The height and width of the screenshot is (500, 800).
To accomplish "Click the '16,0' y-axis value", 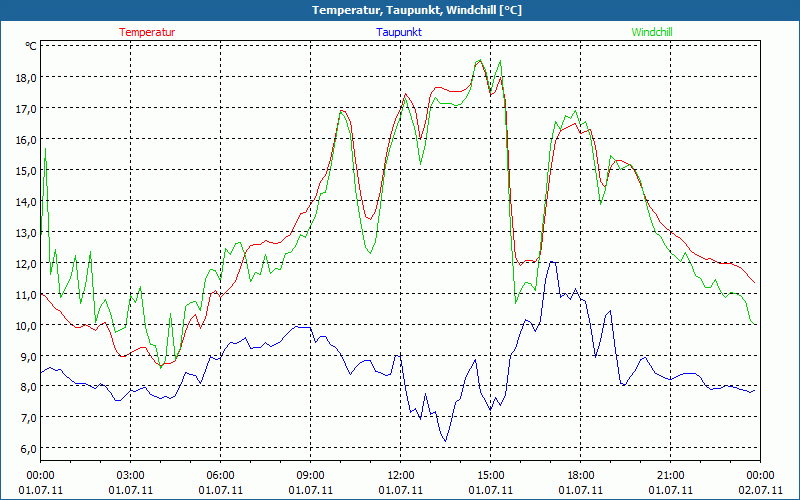I will (27, 139).
